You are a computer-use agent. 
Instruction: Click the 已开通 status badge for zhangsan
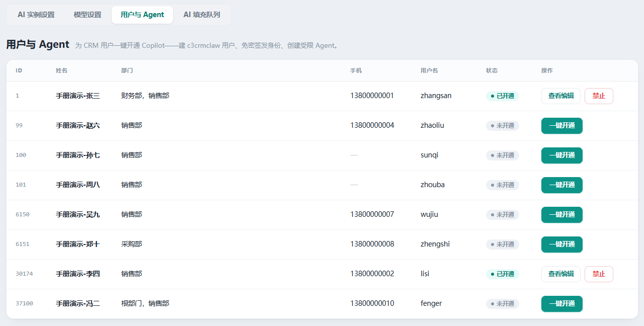503,96
